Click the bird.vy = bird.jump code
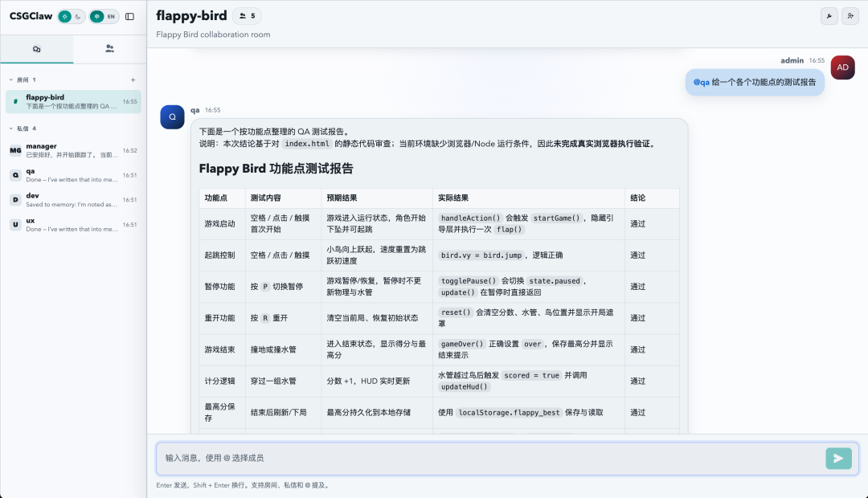 click(x=481, y=255)
